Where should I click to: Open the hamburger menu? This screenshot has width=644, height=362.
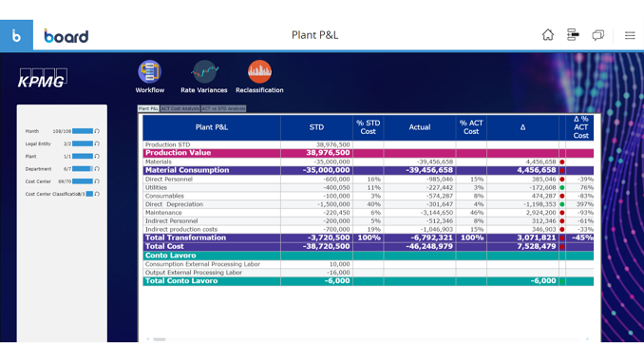tap(630, 35)
